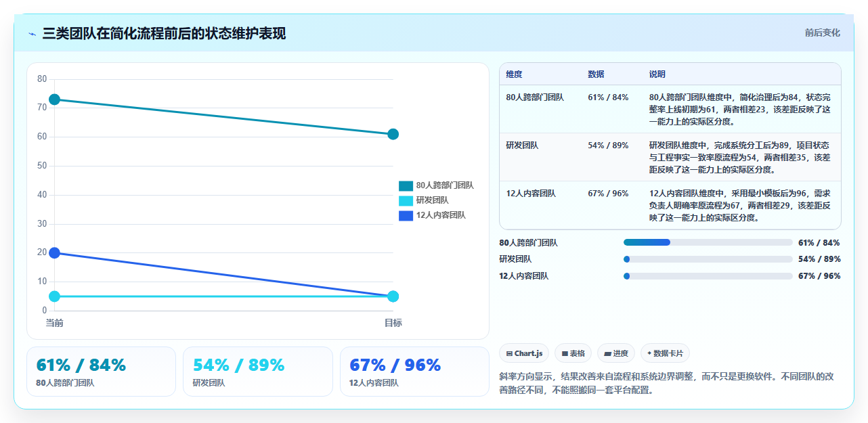Click the 12人内容团队 legend label
The width and height of the screenshot is (868, 423).
coord(441,215)
